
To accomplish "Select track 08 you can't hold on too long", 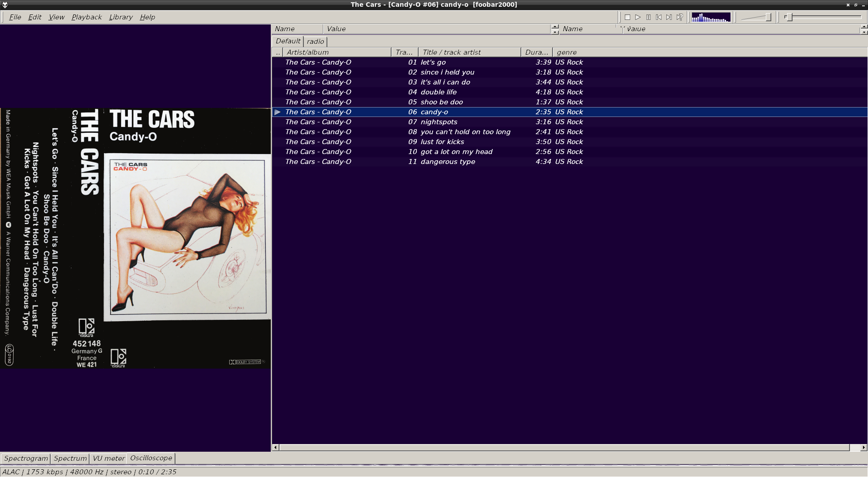I will (x=570, y=132).
